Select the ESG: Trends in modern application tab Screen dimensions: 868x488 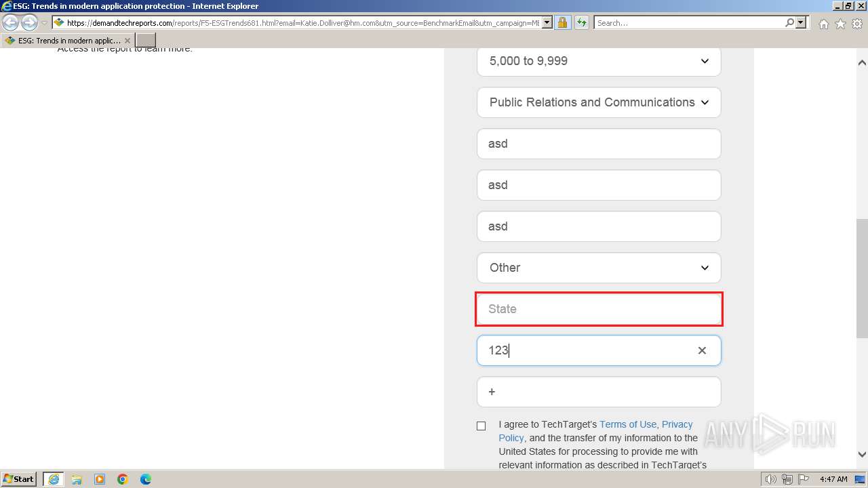pos(68,41)
